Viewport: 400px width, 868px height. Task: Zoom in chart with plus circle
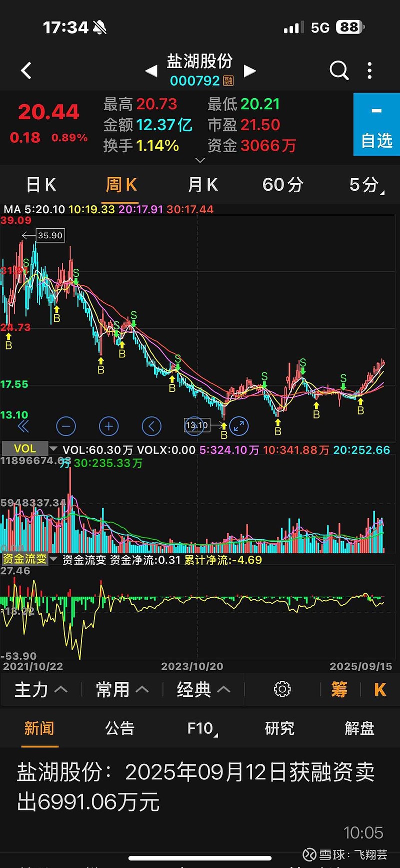coord(108,426)
